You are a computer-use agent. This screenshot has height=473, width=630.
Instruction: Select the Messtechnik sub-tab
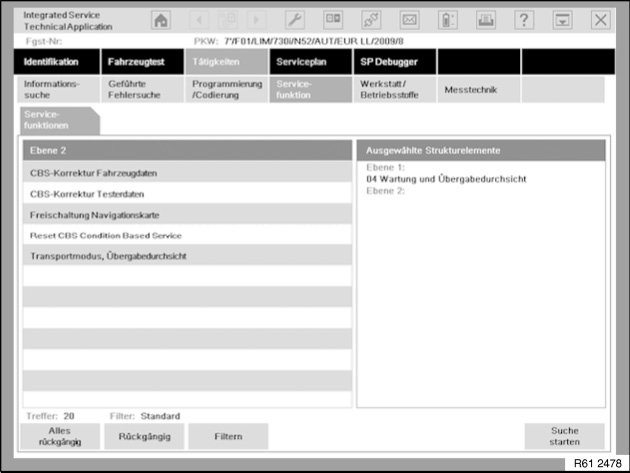(x=478, y=90)
